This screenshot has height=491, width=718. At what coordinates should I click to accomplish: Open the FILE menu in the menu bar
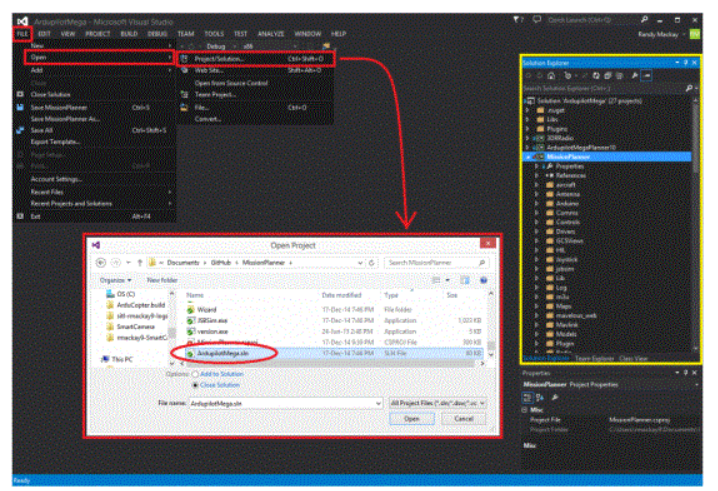click(x=22, y=34)
